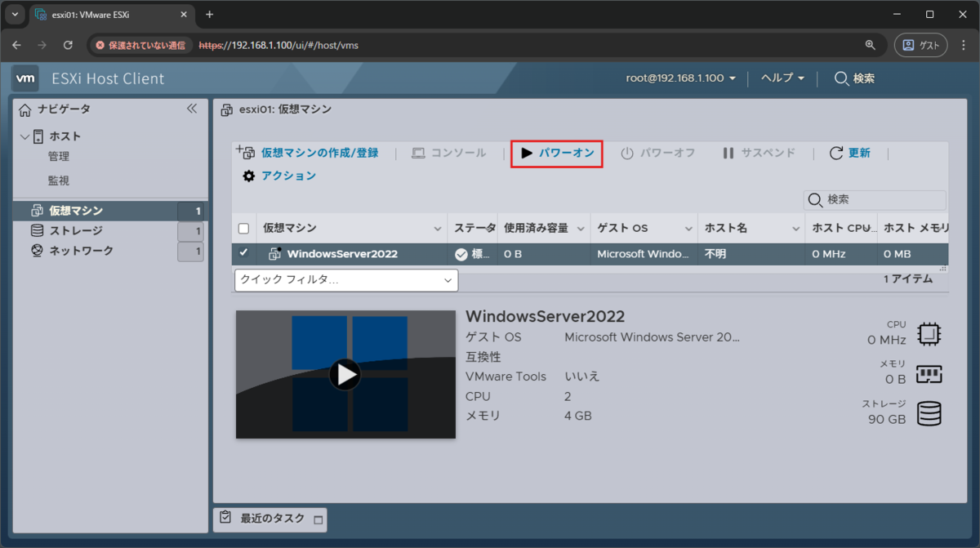Click the Virtual Machines count badge
Viewport: 980px width, 548px height.
(191, 212)
